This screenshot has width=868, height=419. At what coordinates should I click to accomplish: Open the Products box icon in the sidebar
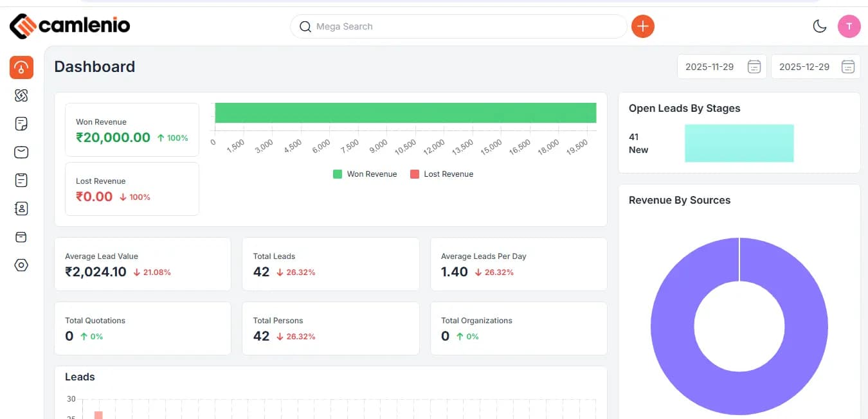point(21,237)
